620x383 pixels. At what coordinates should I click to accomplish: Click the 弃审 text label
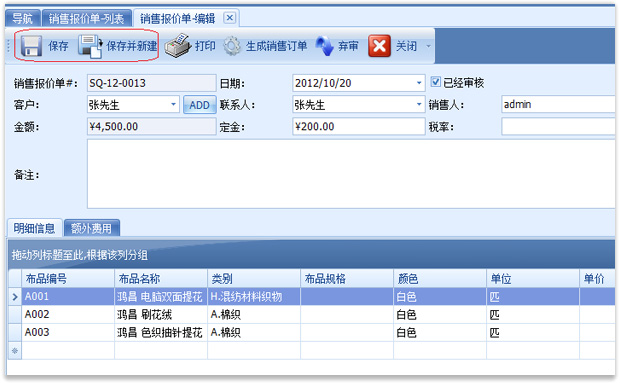click(348, 46)
